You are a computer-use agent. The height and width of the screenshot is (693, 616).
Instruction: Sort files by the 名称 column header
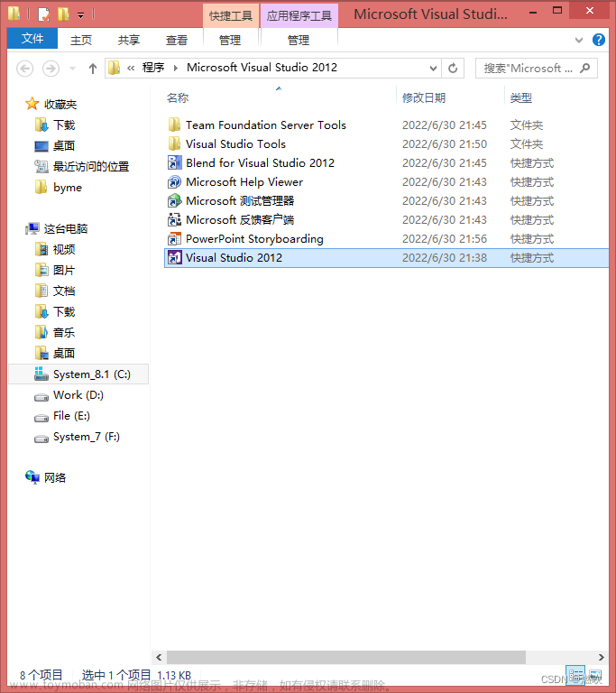click(x=178, y=98)
